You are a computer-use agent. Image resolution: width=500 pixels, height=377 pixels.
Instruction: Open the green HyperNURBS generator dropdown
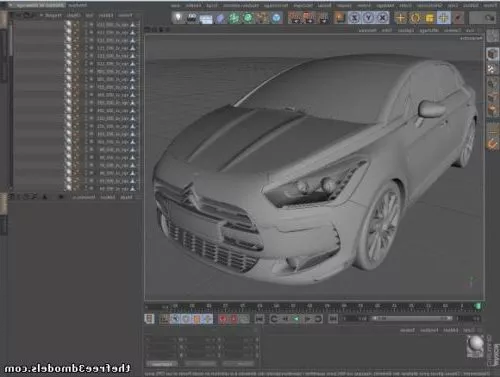248,18
